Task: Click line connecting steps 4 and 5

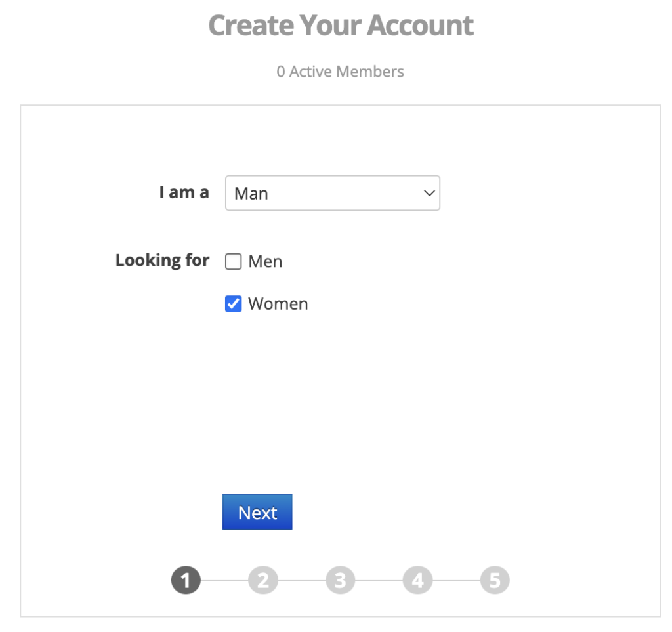Action: [456, 581]
